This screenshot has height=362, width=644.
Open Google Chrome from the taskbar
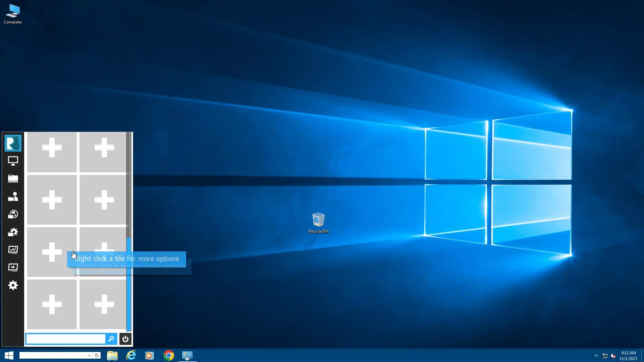169,356
